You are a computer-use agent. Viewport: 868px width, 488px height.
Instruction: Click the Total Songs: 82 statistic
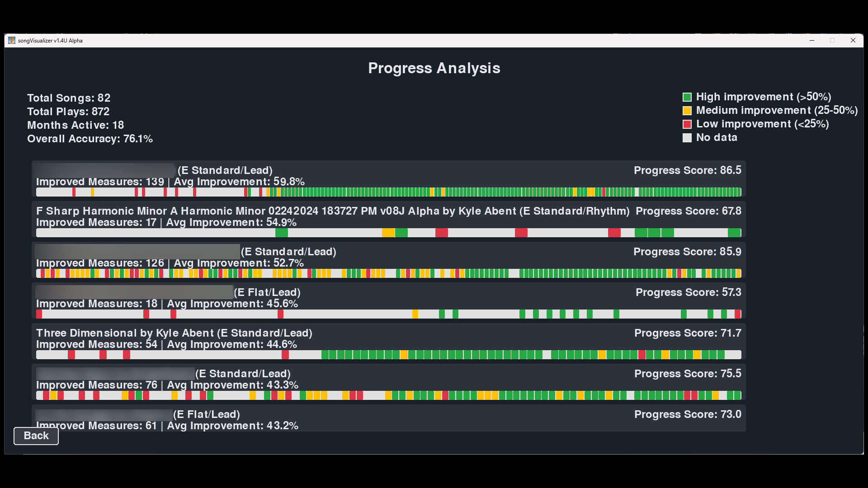pyautogui.click(x=69, y=98)
